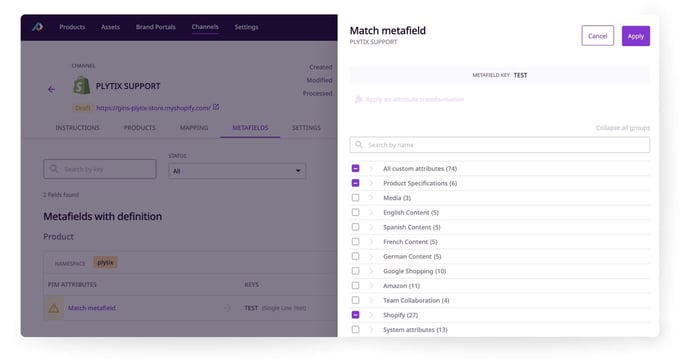Click the Match metafield link
This screenshot has width=688, height=364.
(92, 308)
